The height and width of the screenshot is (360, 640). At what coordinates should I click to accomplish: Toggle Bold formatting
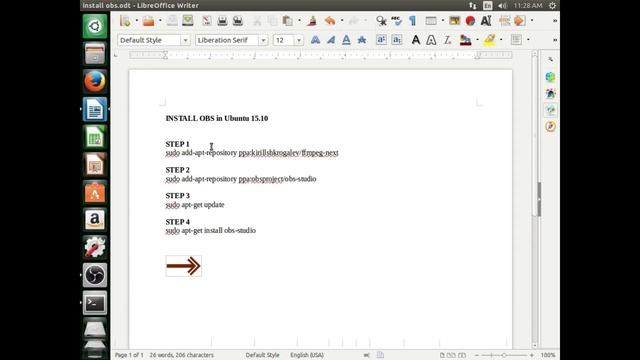(x=315, y=40)
